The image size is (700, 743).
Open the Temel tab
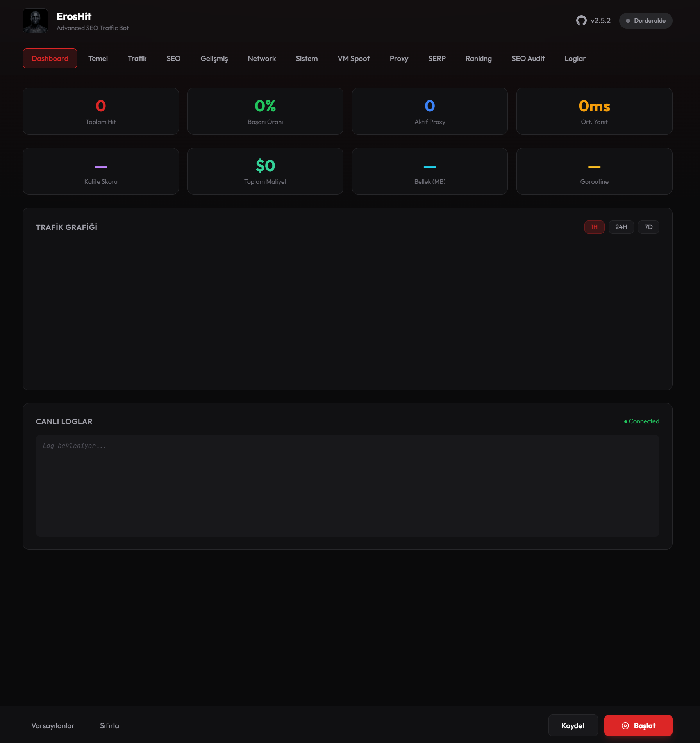click(x=98, y=59)
